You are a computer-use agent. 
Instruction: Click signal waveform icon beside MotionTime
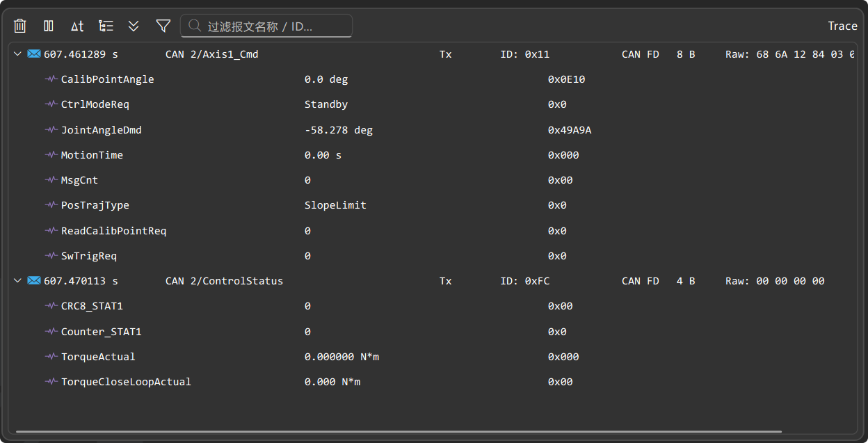[51, 155]
